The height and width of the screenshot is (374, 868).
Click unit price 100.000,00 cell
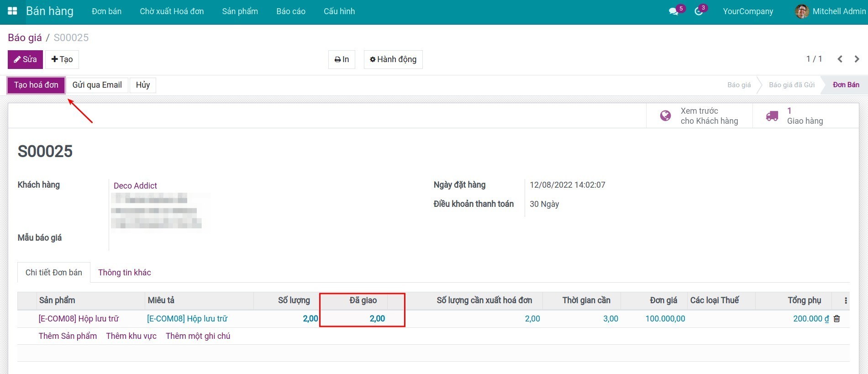click(x=665, y=319)
